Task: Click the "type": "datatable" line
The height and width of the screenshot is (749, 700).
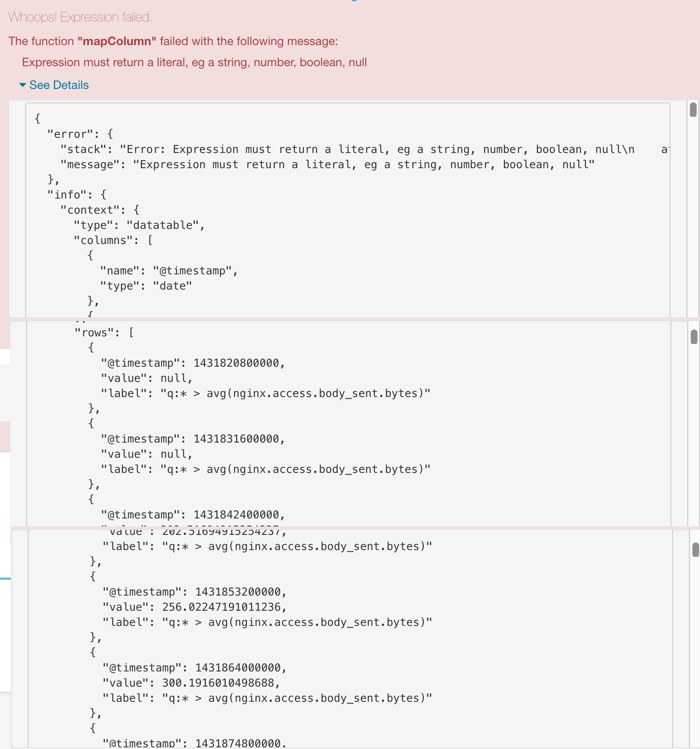Action: tap(139, 225)
